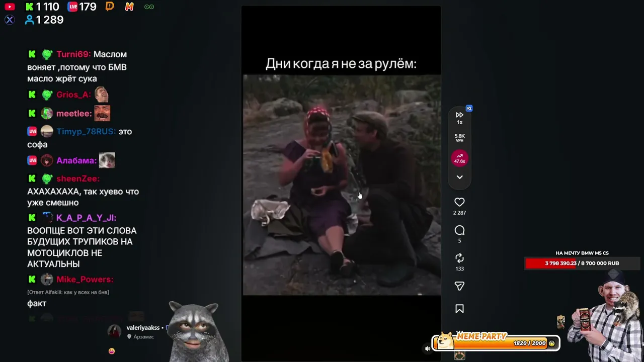Click the round X logo icon

pos(10,20)
